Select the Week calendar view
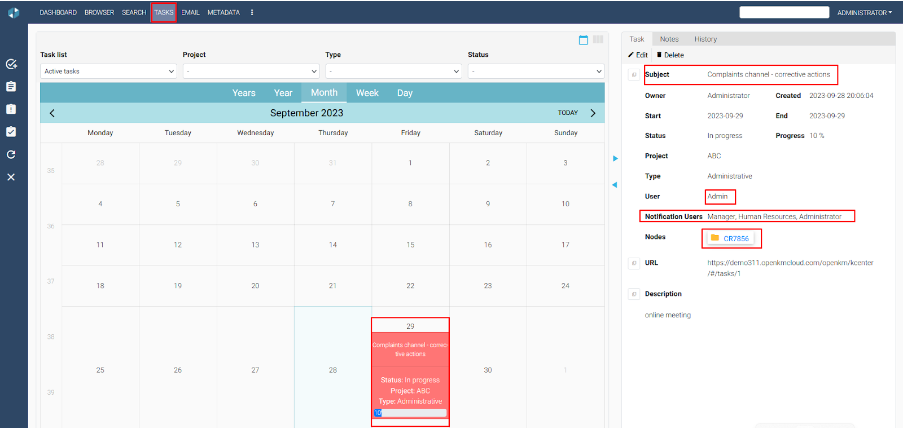The height and width of the screenshot is (429, 903). point(367,93)
